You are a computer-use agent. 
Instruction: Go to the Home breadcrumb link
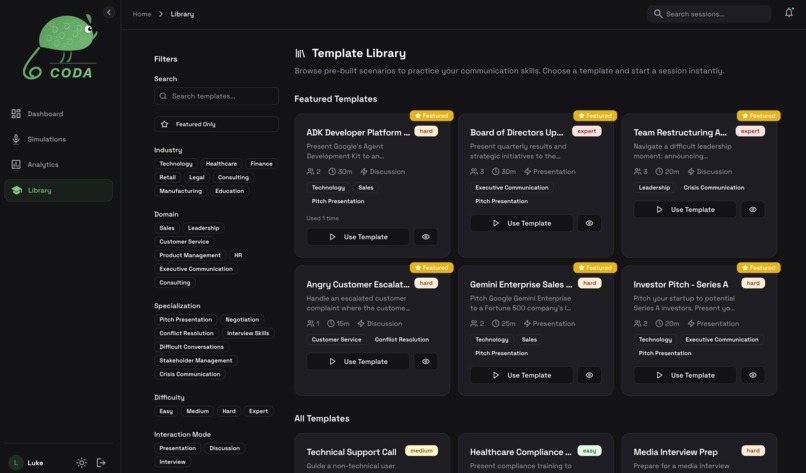[x=142, y=14]
